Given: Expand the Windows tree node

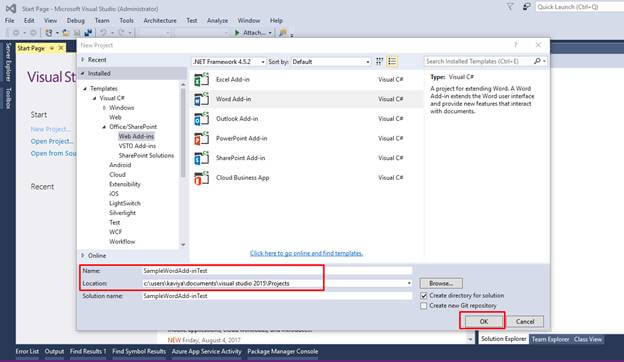Looking at the screenshot, I should 104,107.
